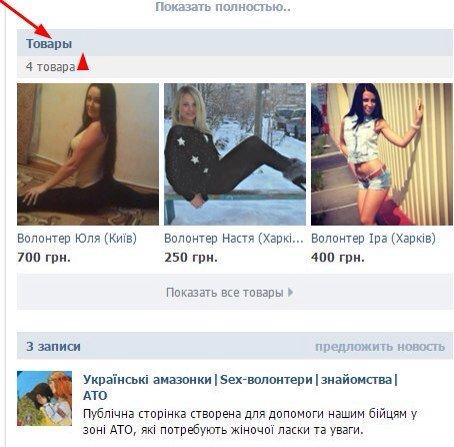Image resolution: width=454 pixels, height=447 pixels.
Task: Open the group avatar image on the post
Action: [45, 398]
